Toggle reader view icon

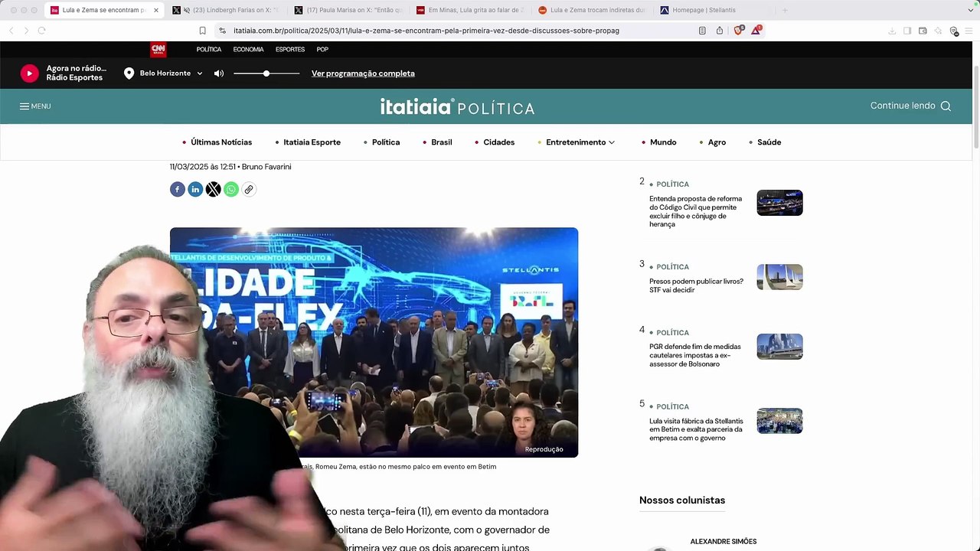click(702, 31)
